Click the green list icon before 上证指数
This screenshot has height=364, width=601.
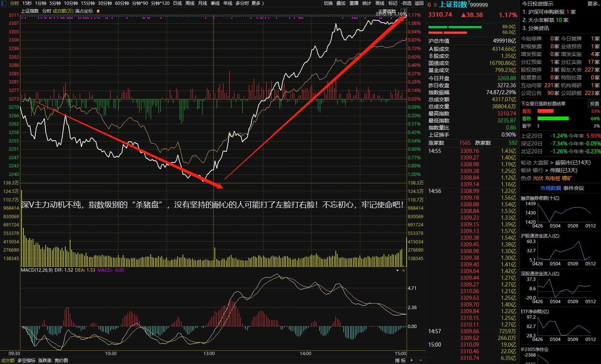point(435,5)
